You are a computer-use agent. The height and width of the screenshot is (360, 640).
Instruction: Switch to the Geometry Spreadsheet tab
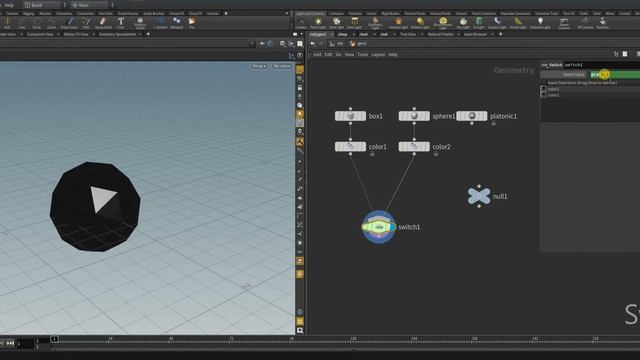[x=117, y=34]
